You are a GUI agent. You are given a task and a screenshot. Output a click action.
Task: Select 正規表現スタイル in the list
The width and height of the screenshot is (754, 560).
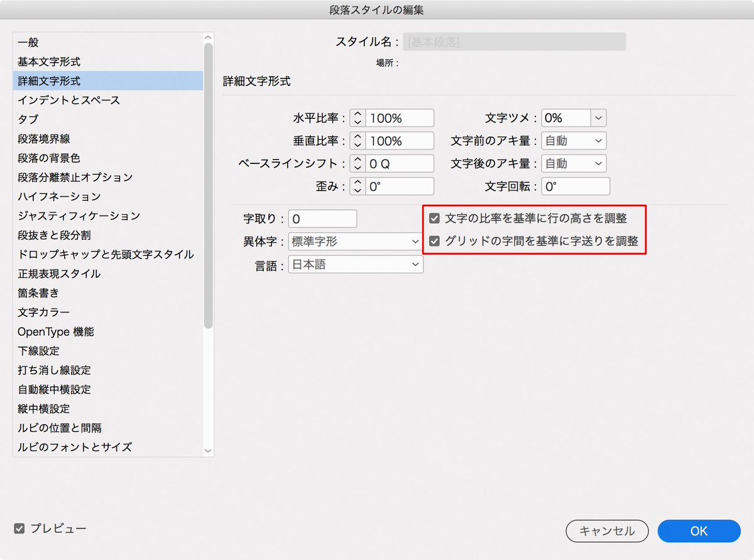[x=108, y=273]
